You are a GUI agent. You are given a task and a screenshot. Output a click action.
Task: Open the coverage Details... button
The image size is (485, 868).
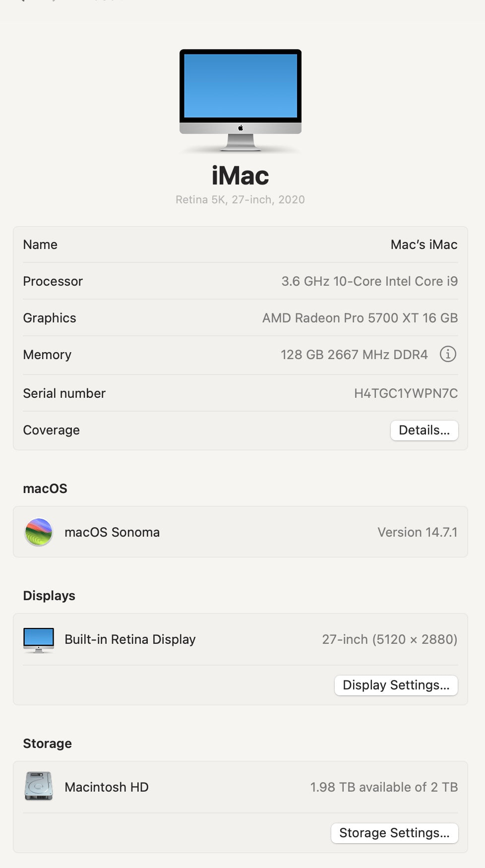(424, 430)
